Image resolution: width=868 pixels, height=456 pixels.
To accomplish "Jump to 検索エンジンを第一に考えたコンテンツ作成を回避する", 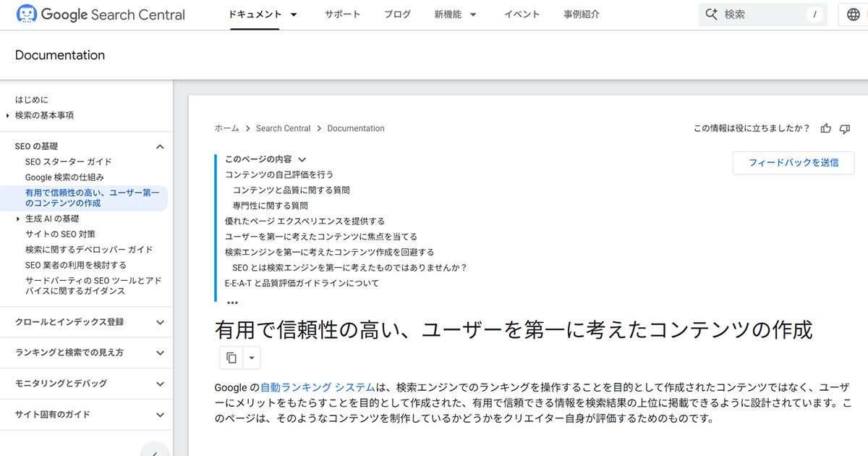I will click(x=330, y=252).
